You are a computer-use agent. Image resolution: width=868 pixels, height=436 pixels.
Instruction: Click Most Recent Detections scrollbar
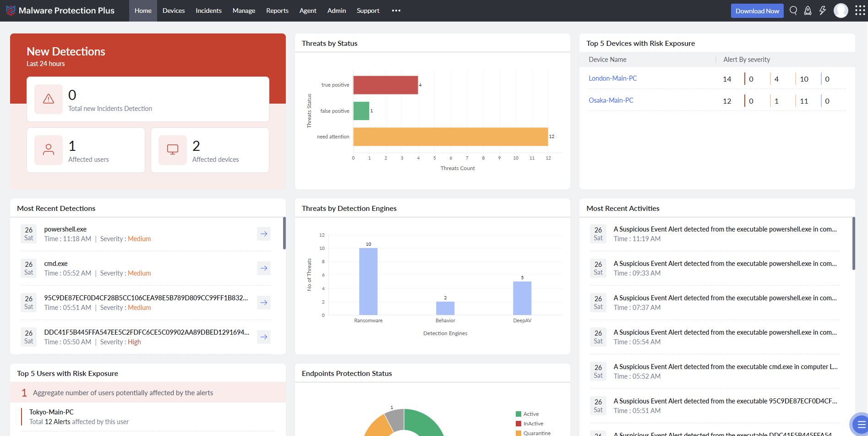[x=284, y=233]
